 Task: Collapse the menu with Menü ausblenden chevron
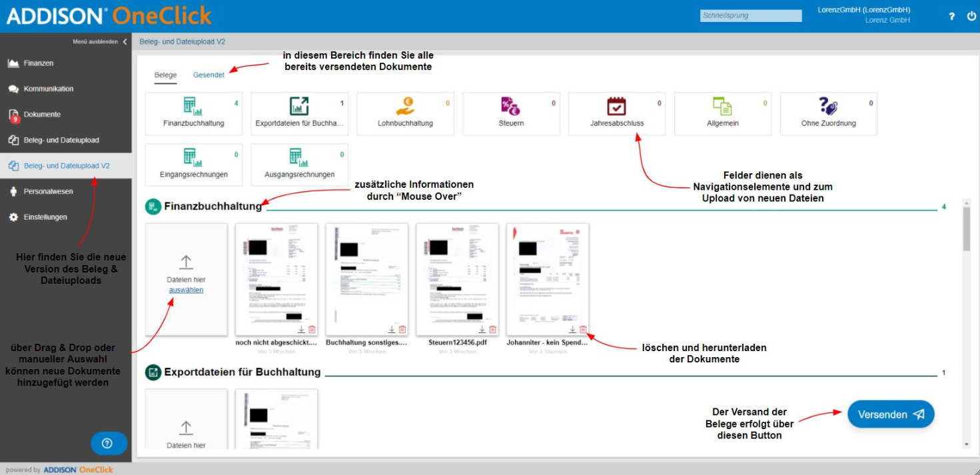[125, 41]
